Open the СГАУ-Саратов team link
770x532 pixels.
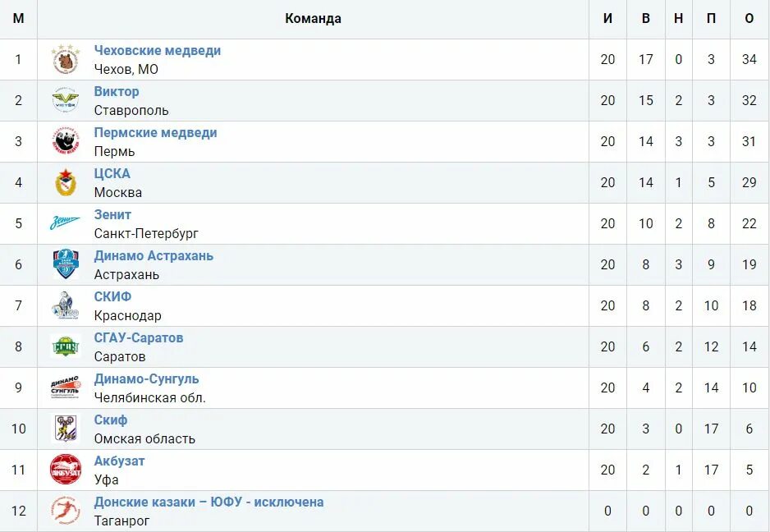(x=139, y=338)
